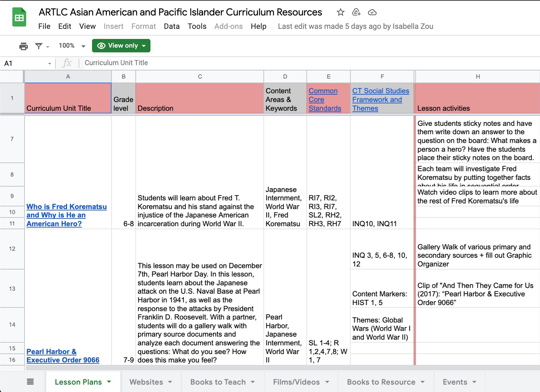Click the horizontal scrollbar
Screen dimensions: 540x392
coord(282,368)
